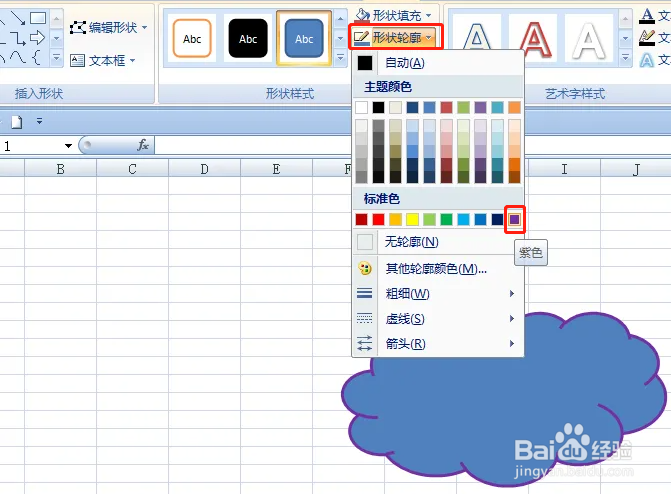Select the curve line shape

18,57
